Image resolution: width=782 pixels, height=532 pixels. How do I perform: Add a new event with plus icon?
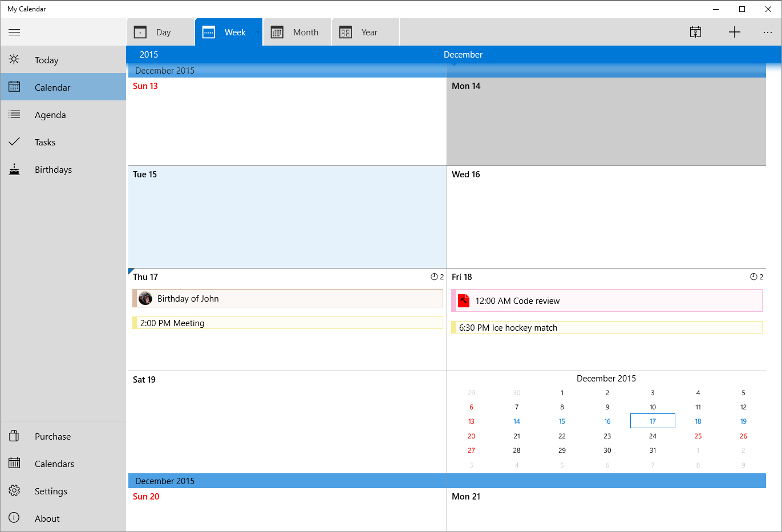tap(734, 33)
